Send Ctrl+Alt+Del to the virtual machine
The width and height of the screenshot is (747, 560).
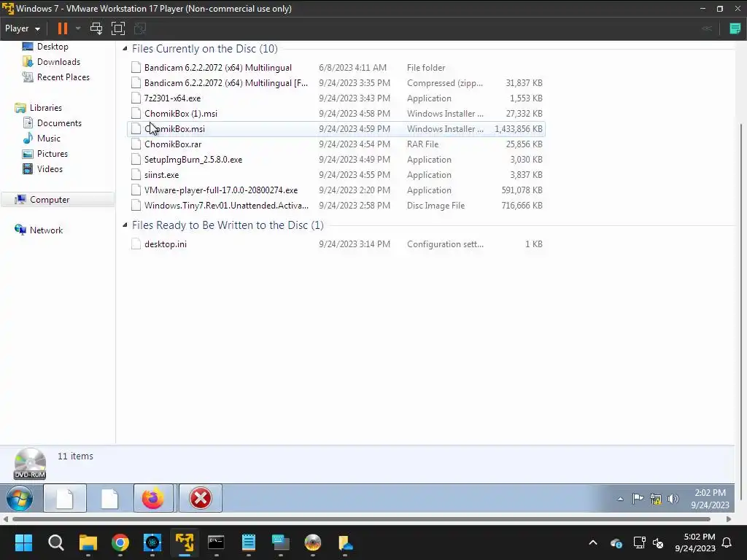point(96,28)
